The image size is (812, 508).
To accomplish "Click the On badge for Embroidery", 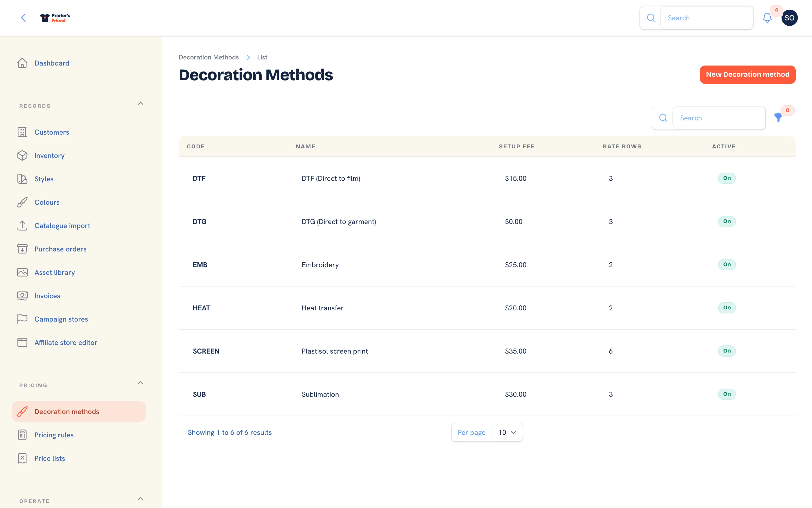I will (x=727, y=264).
